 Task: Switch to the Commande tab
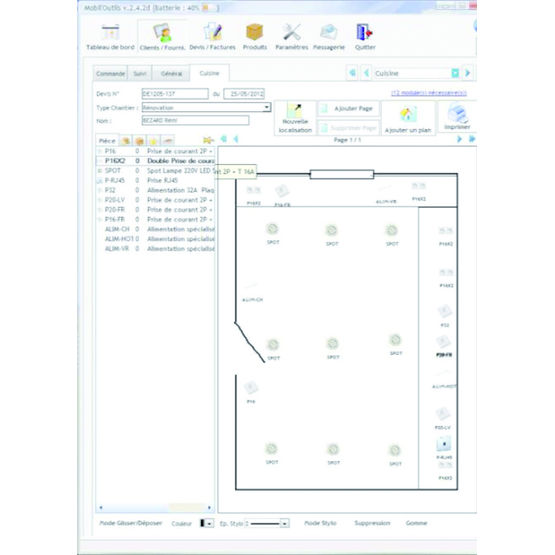tap(110, 73)
